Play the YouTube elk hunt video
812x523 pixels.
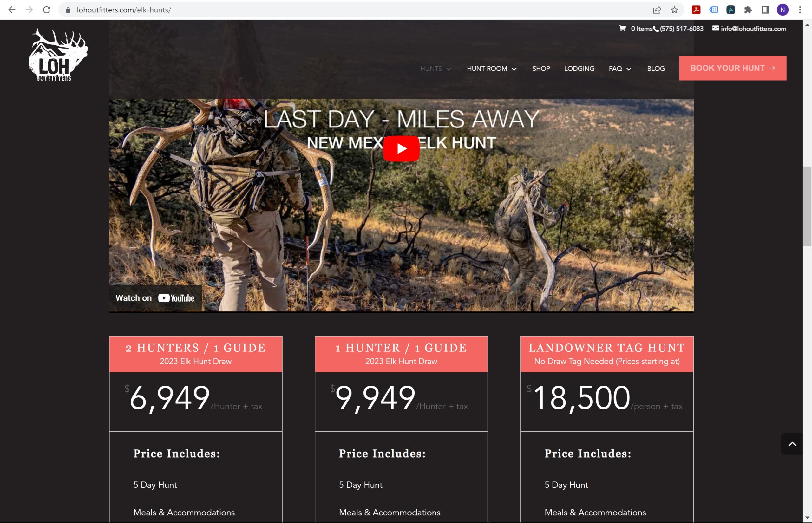pyautogui.click(x=401, y=148)
